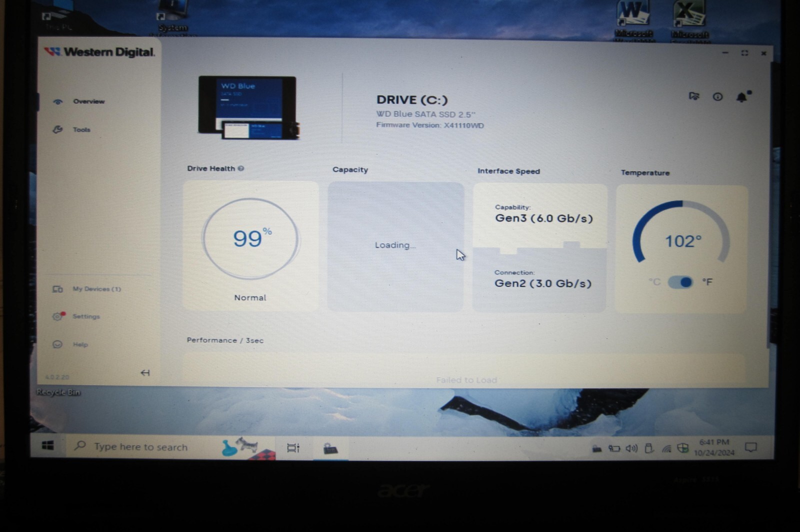Open Settings in Western Digital sidebar
The width and height of the screenshot is (800, 532).
(x=86, y=317)
